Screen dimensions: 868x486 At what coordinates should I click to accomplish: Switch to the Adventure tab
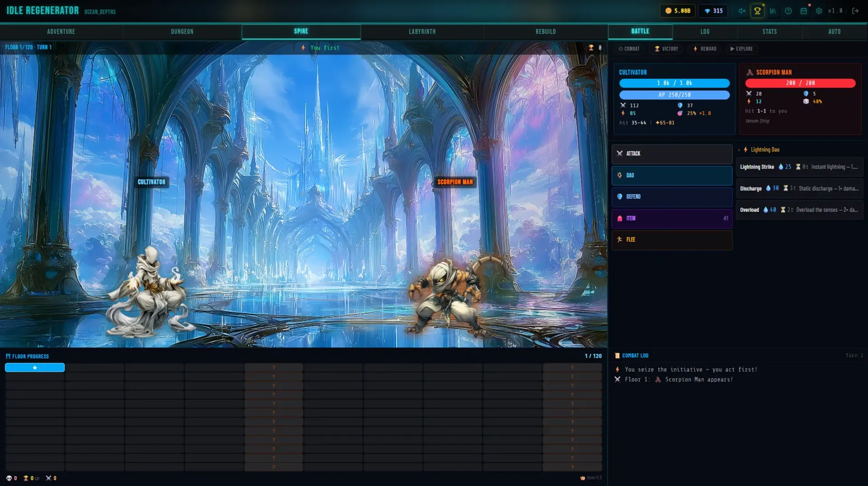pos(61,32)
